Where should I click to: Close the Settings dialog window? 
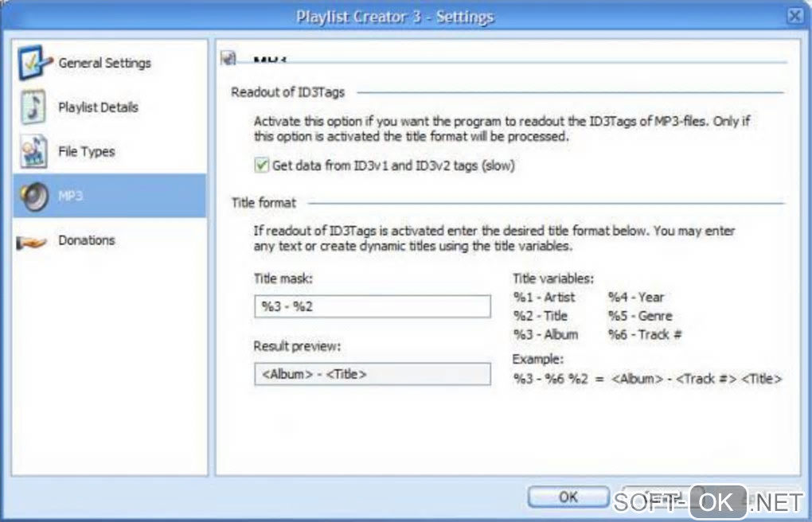click(795, 16)
